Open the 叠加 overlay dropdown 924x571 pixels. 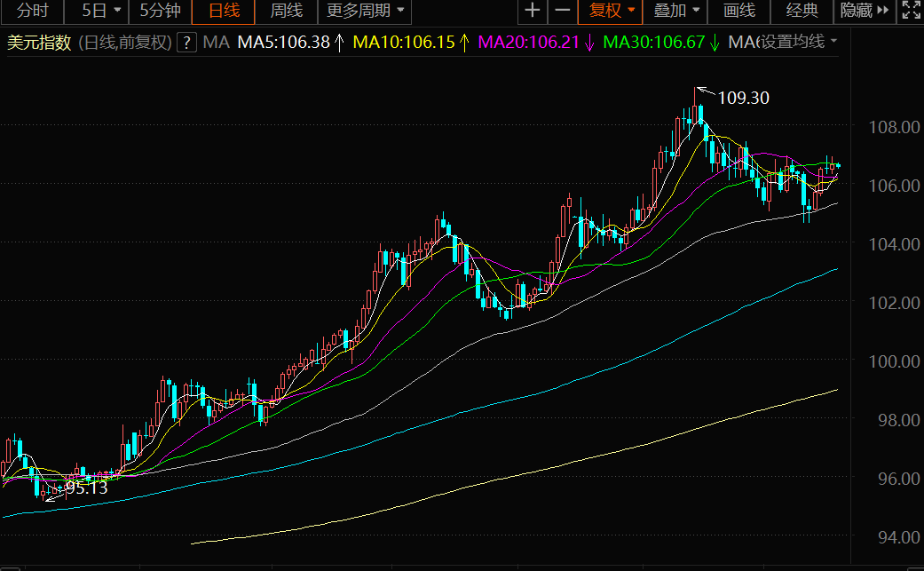(675, 12)
